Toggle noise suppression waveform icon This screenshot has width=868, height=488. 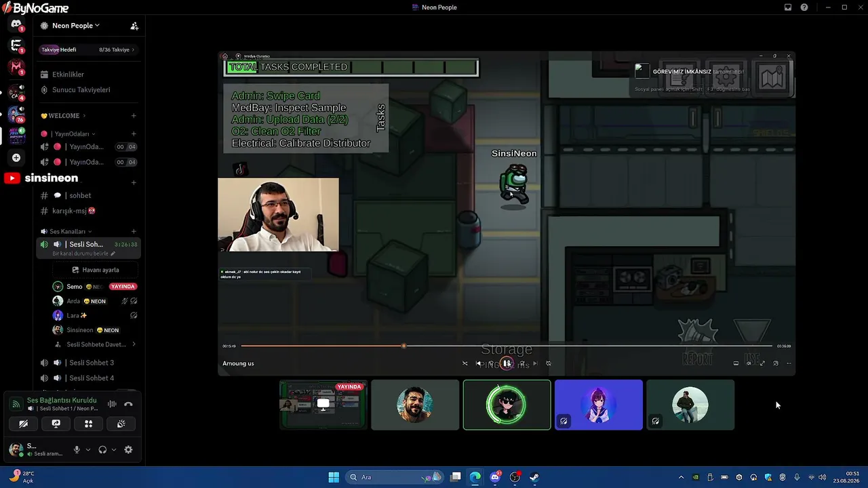tap(112, 404)
